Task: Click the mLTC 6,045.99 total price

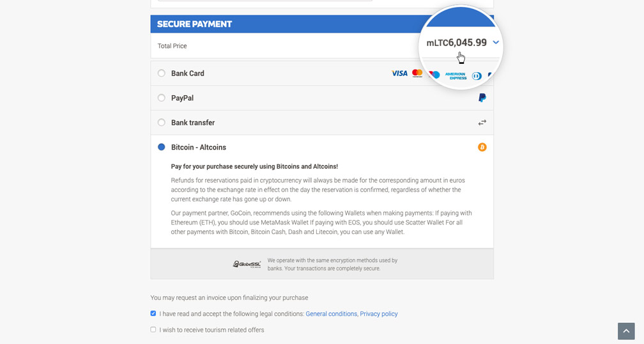Action: coord(456,43)
